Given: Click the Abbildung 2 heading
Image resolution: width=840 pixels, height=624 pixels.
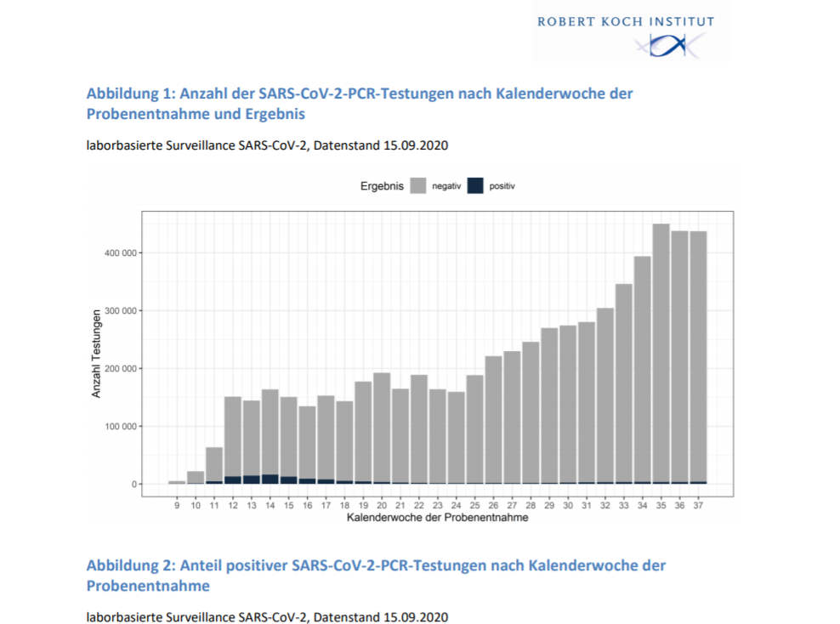Looking at the screenshot, I should (x=376, y=576).
